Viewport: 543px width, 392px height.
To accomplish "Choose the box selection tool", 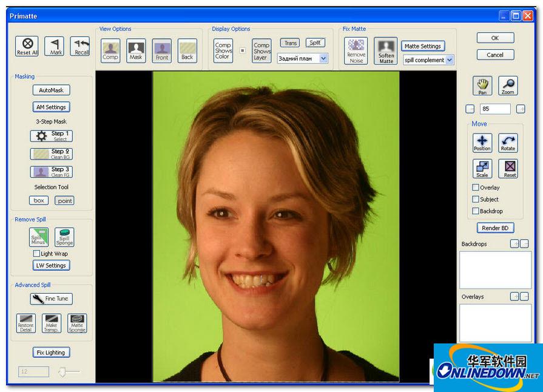I will pos(39,200).
